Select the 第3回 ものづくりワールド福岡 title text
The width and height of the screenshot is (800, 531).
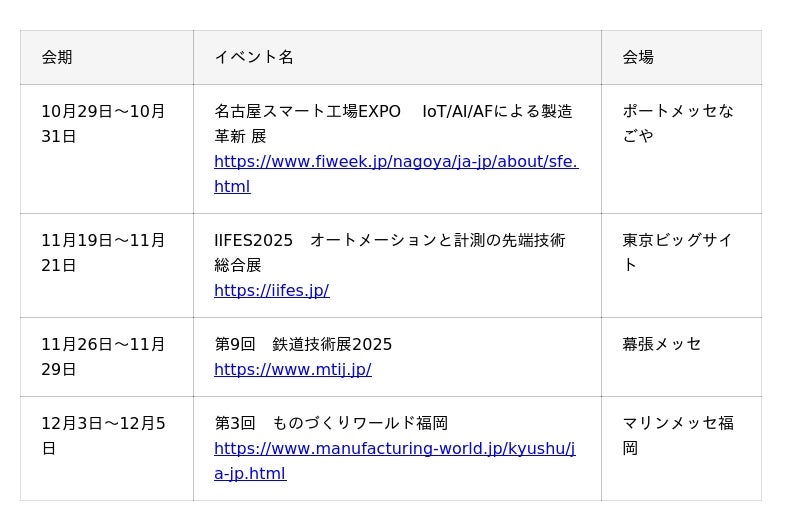coord(331,423)
